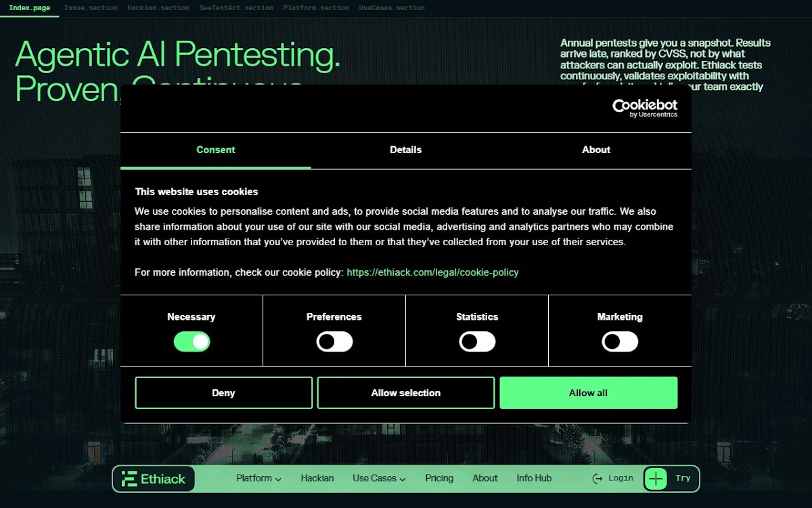Open About in bottom navigation bar
Viewport: 812px width, 508px height.
point(485,478)
